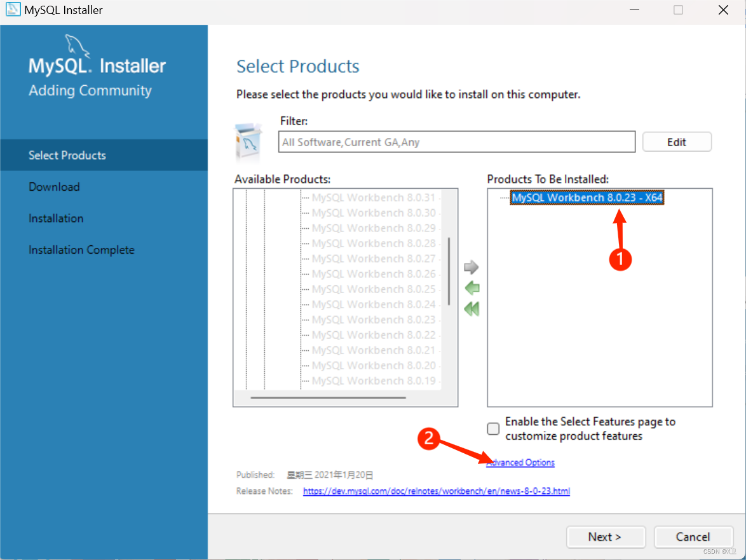Click the MySQL dolphin logo
Image resolution: width=746 pixels, height=560 pixels.
(77, 46)
